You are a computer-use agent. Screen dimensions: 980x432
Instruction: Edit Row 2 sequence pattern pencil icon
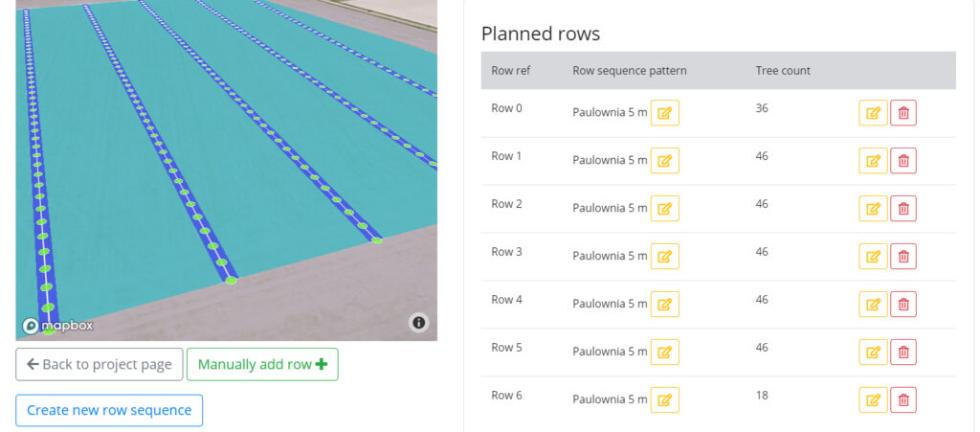665,208
